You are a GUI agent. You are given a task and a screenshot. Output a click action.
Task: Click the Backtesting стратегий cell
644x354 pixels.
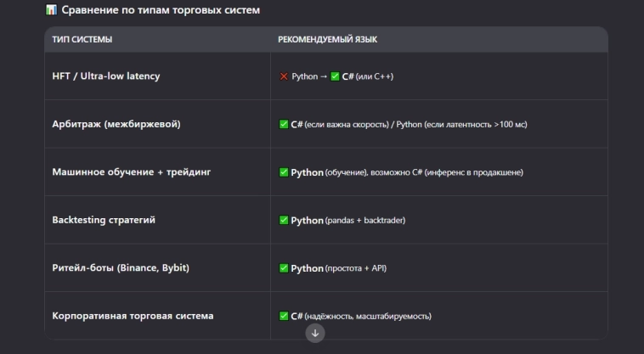[x=104, y=220]
